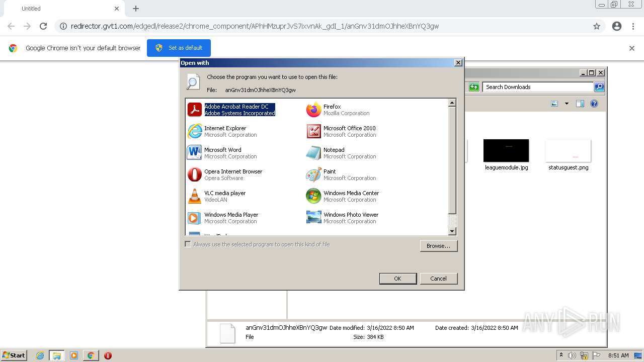Image resolution: width=644 pixels, height=362 pixels.
Task: Switch to Chrome in taskbar
Action: (91, 355)
